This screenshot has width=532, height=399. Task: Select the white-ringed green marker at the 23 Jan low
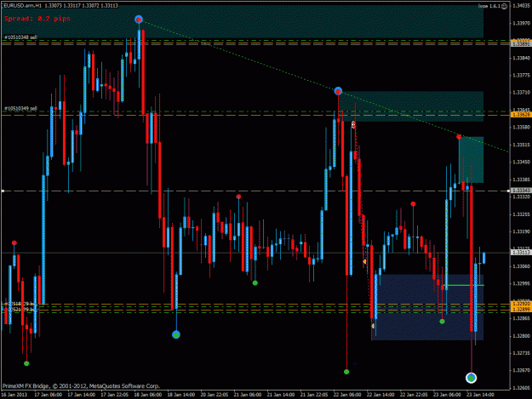point(471,378)
